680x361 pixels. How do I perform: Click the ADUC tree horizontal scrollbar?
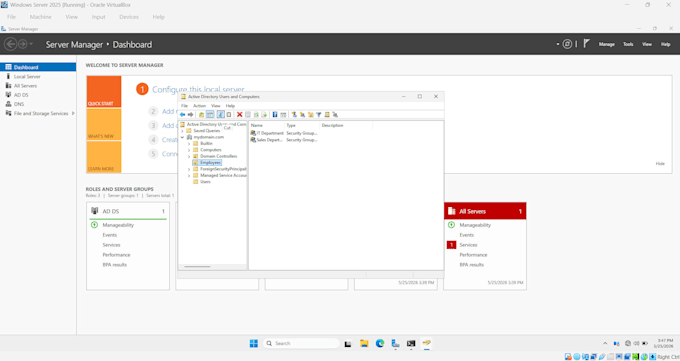[x=197, y=266]
